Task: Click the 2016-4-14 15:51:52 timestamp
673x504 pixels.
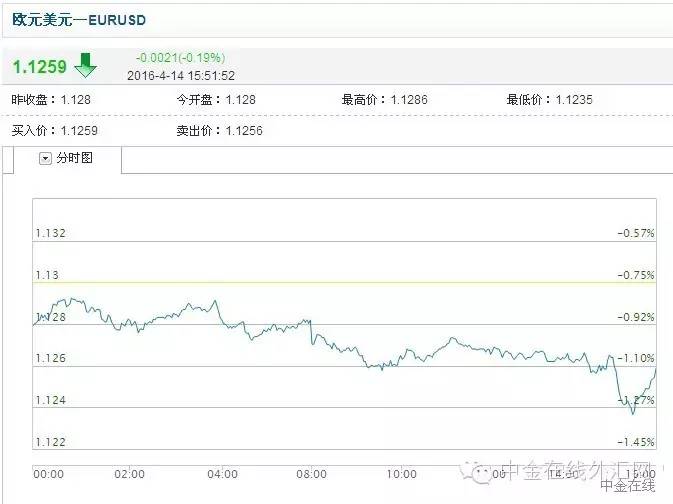Action: tap(181, 74)
